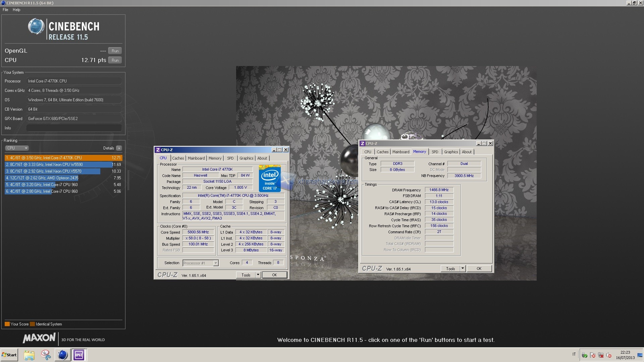Open Windows Explorer from the taskbar
Viewport: 644px width, 362px height.
(29, 355)
